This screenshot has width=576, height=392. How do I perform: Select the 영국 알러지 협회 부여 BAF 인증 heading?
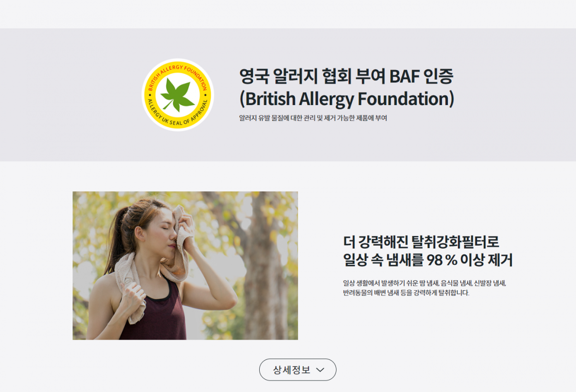click(x=347, y=76)
